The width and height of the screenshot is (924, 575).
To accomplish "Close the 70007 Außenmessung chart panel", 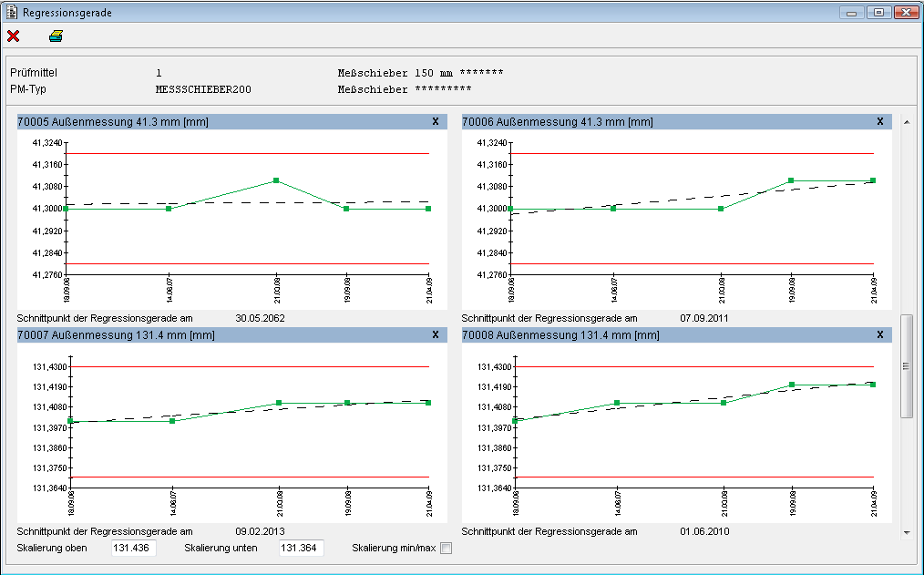I will (436, 334).
